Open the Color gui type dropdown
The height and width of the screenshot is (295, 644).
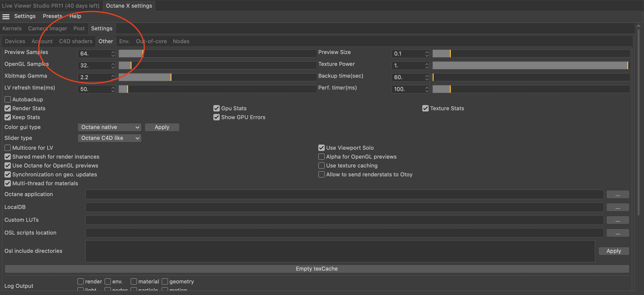point(109,127)
